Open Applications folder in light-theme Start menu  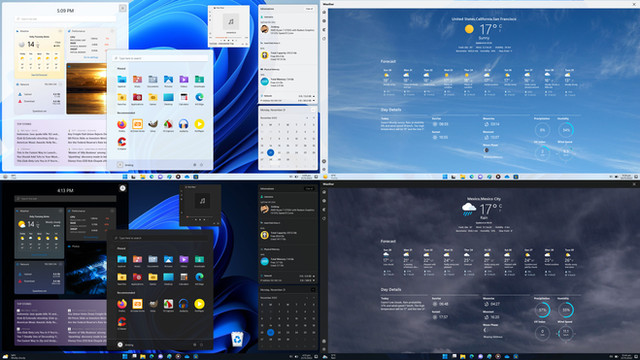click(137, 97)
